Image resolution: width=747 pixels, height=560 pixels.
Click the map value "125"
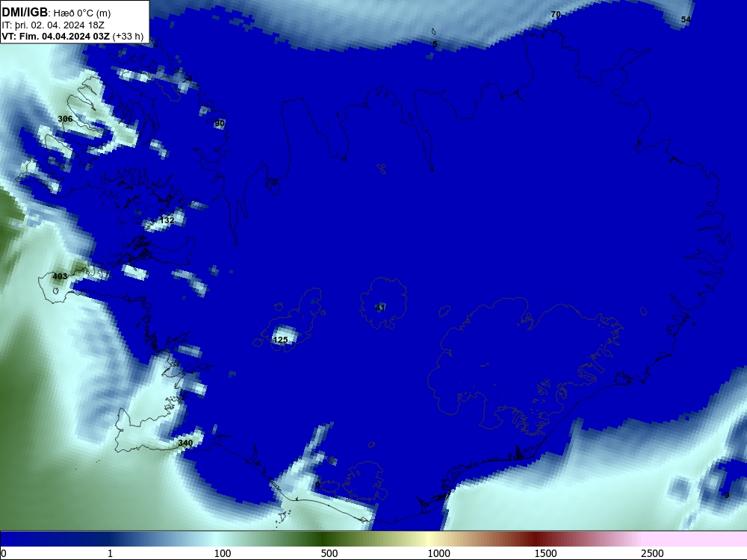(281, 340)
